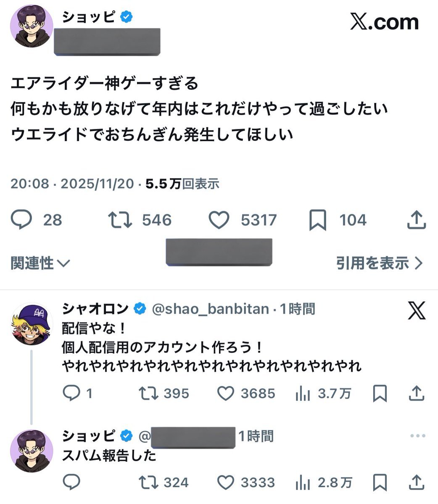Open @shao_banbitan profile handle
This screenshot has height=504, width=438.
click(x=210, y=309)
